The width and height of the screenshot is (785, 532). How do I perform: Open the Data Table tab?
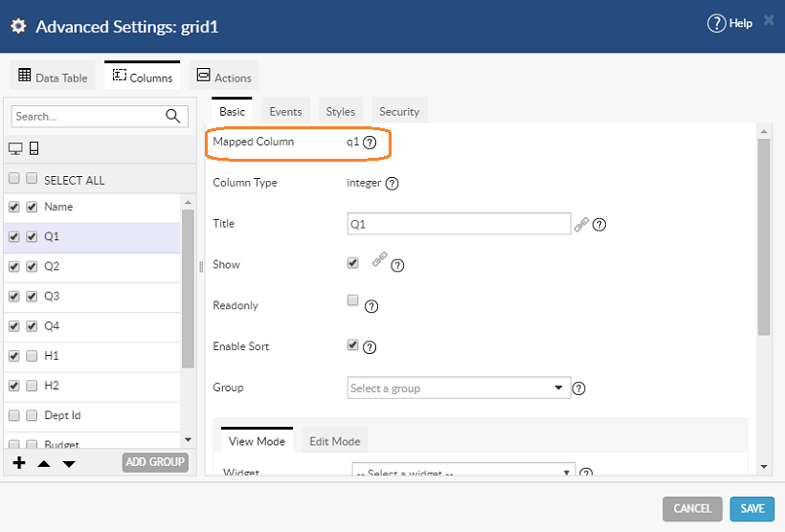[54, 78]
